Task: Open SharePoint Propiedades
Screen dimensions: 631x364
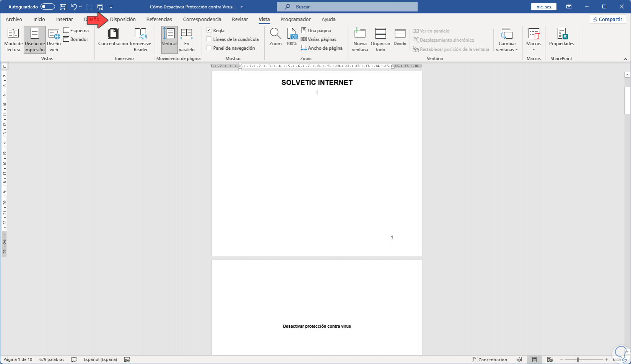Action: click(x=561, y=37)
